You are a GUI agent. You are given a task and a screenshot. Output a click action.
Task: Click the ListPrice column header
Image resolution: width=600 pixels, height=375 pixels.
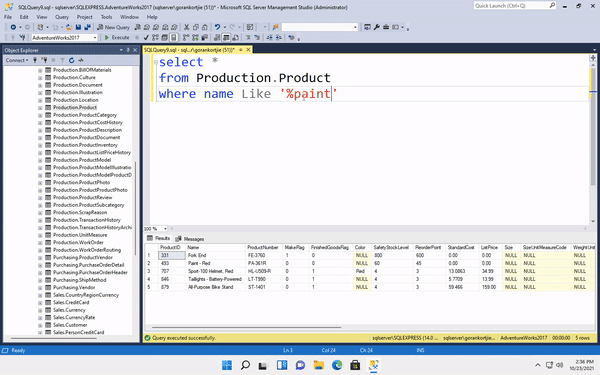click(489, 248)
